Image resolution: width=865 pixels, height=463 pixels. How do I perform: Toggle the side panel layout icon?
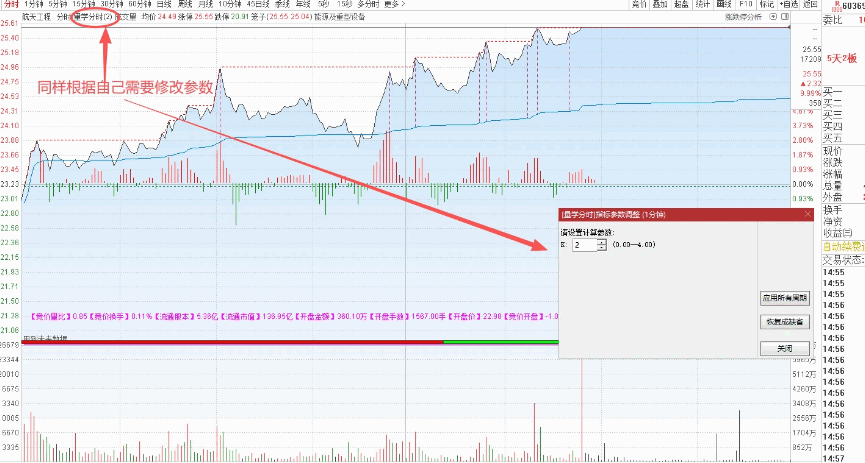[784, 17]
